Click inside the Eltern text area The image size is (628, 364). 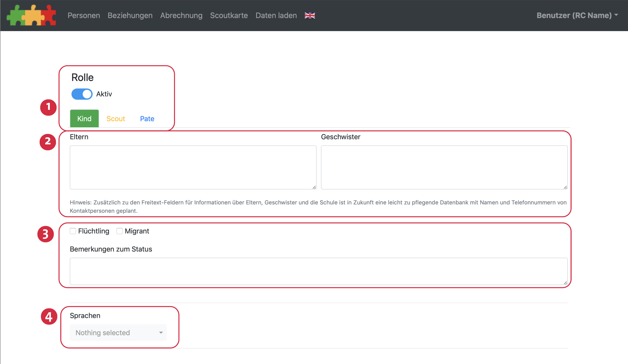tap(193, 167)
